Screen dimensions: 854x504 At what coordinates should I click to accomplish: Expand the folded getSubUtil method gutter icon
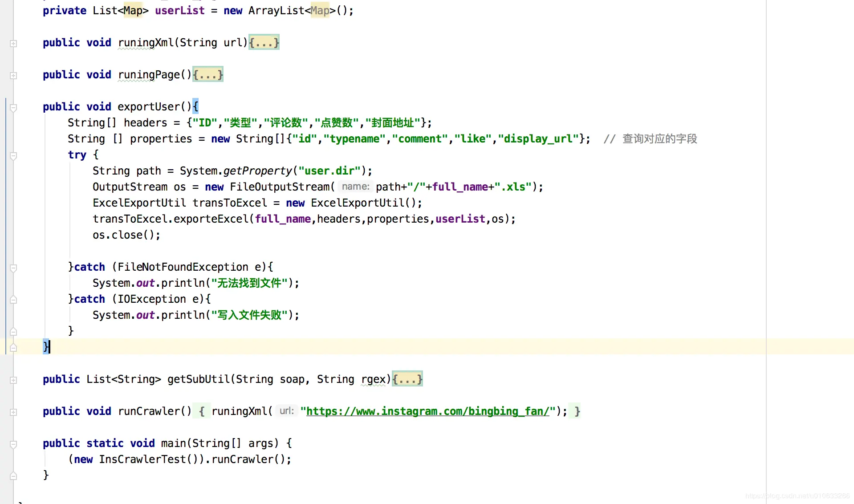(x=13, y=380)
